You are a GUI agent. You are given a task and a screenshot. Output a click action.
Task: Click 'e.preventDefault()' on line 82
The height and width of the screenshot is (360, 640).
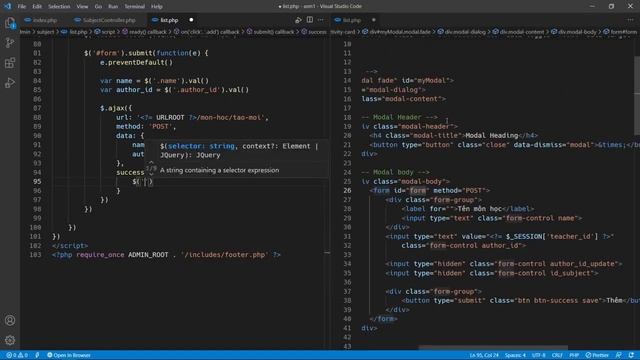coord(136,62)
